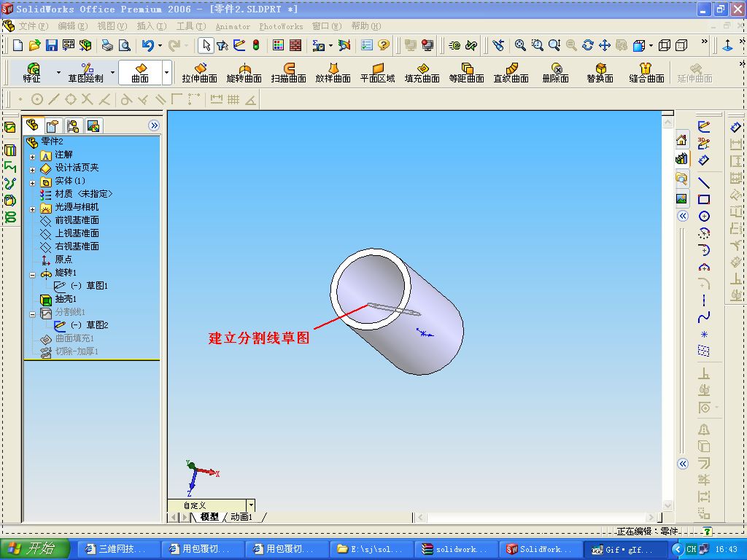Image resolution: width=747 pixels, height=560 pixels.
Task: Select the Circle sketch tool in right toolbar
Action: 704,216
